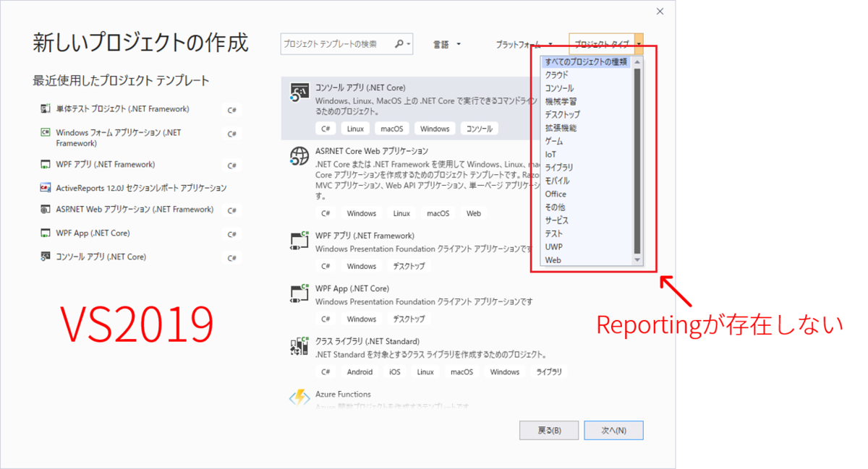The image size is (868, 469).
Task: Click the recent WPF アプリ (.NET Framework) icon
Action: pyautogui.click(x=45, y=165)
